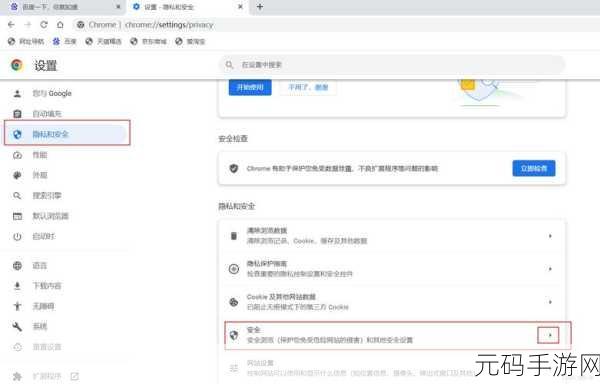Go back with the browser back arrow
This screenshot has width=600, height=384.
click(11, 24)
